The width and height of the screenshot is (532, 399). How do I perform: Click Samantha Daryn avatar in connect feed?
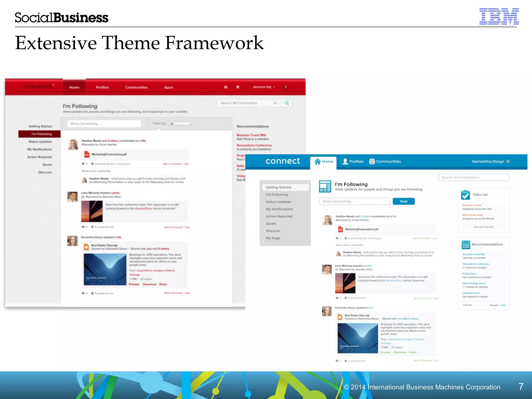click(x=327, y=311)
